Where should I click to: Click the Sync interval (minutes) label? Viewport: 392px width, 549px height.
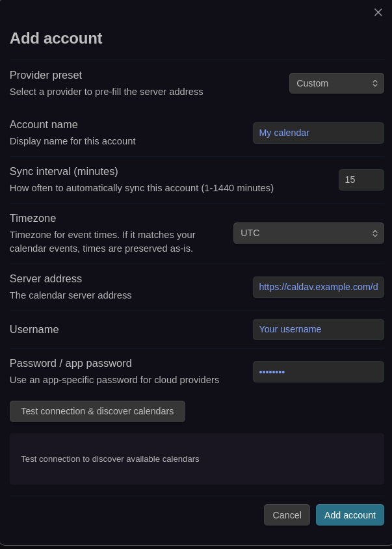64,171
